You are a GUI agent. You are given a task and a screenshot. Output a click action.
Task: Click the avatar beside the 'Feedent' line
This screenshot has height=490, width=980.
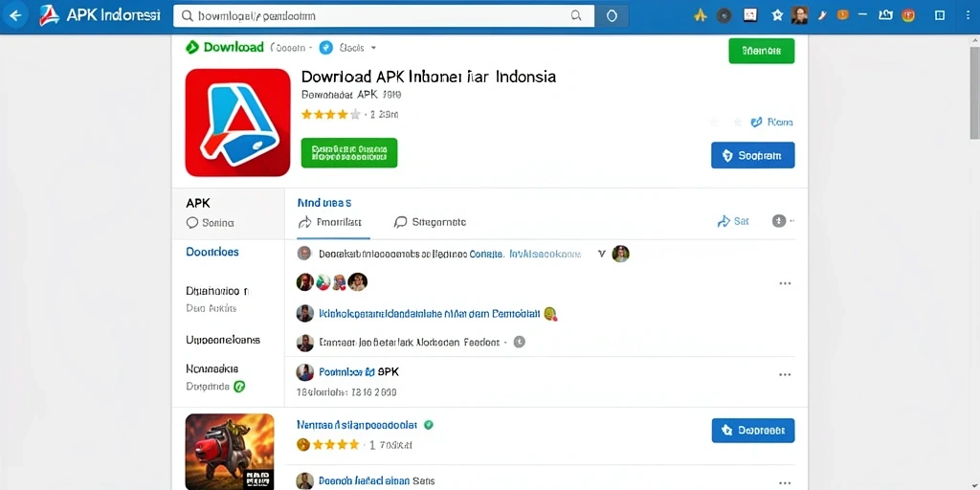click(x=305, y=343)
